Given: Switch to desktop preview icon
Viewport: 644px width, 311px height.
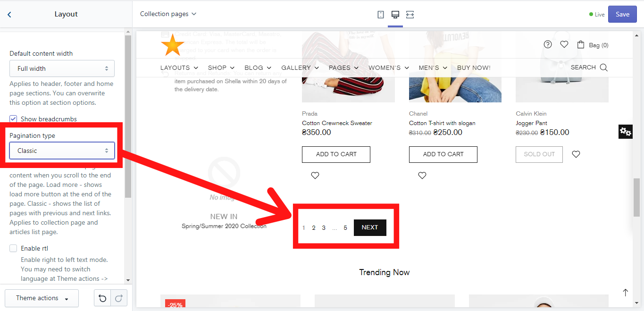Looking at the screenshot, I should 395,15.
